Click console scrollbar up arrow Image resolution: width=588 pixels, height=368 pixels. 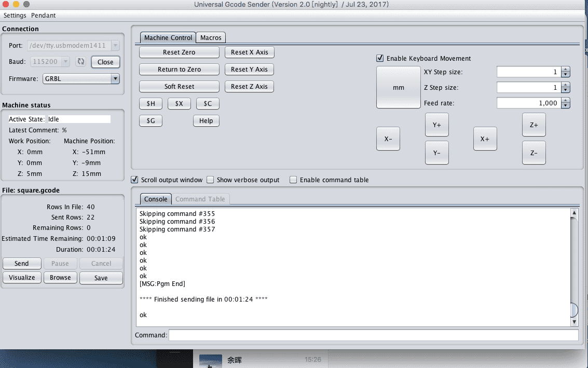574,213
